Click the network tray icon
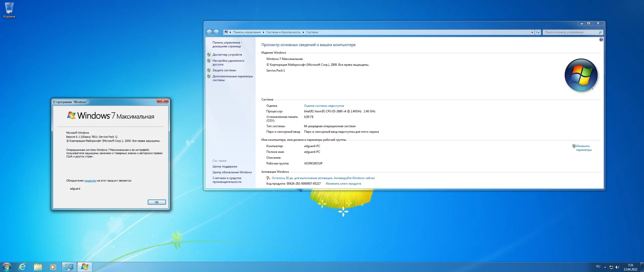 click(x=611, y=267)
